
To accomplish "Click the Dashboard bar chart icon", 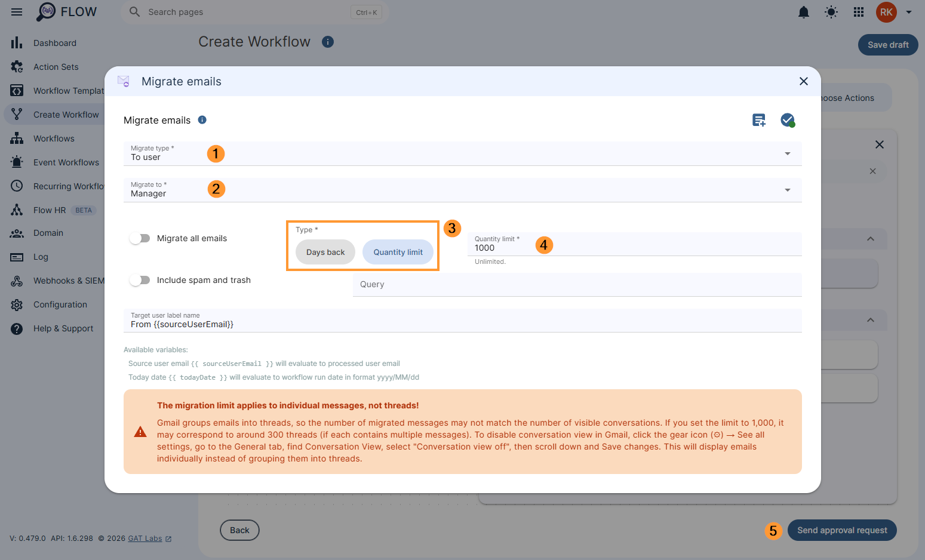I will click(17, 43).
